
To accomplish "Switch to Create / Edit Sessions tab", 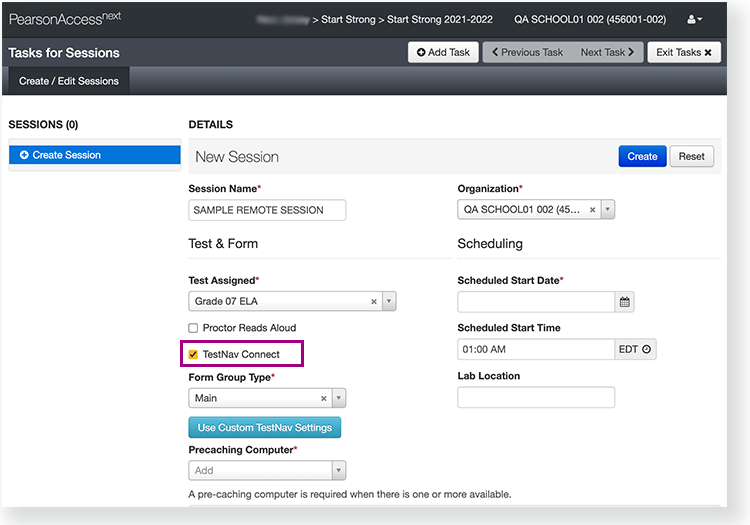I will pos(68,81).
